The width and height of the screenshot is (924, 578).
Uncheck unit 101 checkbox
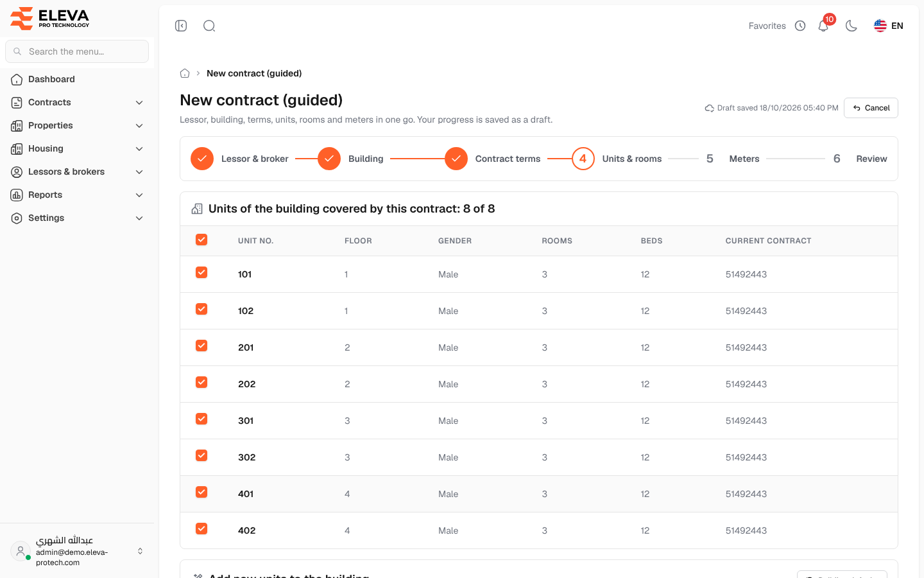click(201, 272)
